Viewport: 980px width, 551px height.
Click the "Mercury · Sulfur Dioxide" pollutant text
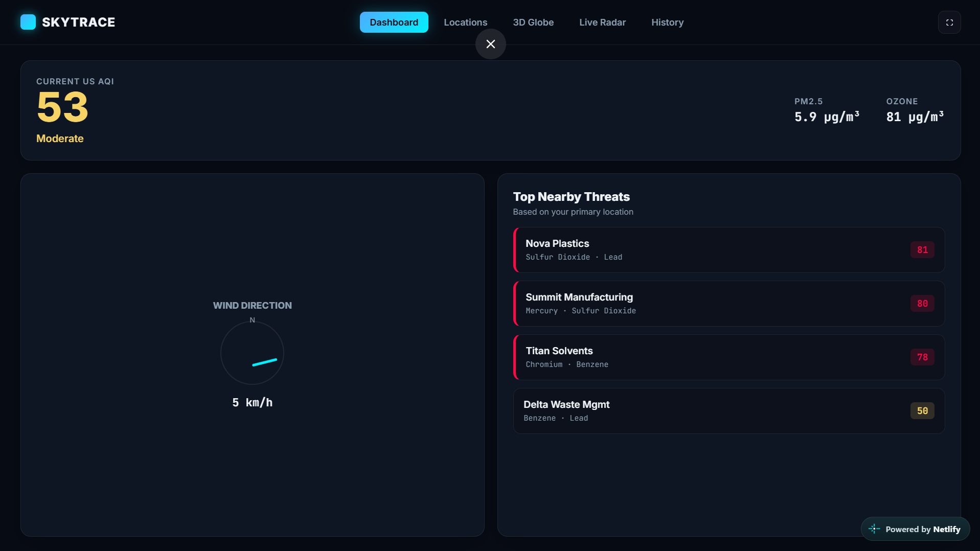tap(581, 311)
